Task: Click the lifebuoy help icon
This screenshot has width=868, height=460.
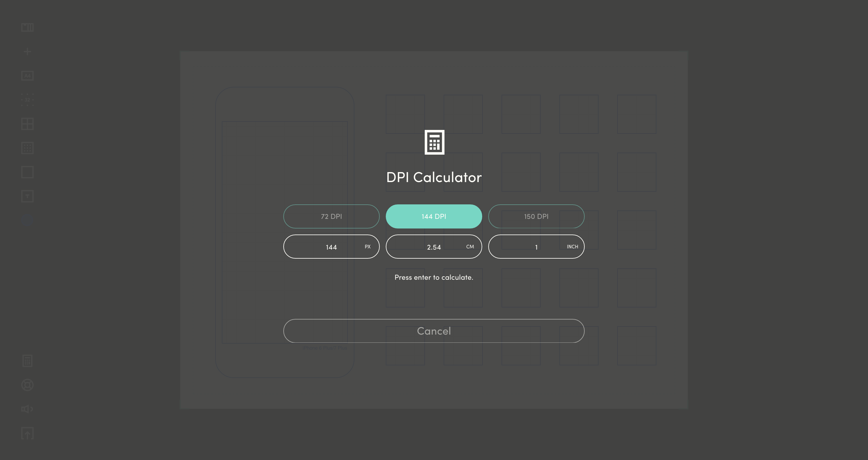Action: [x=27, y=385]
